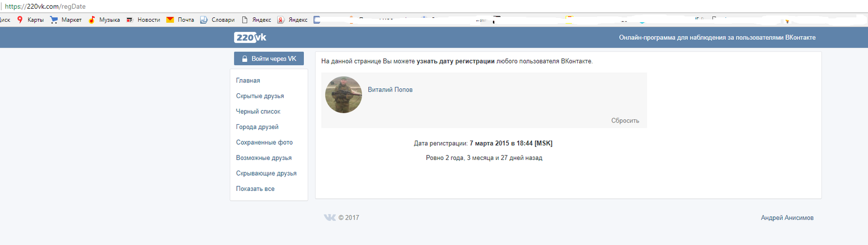Screen dimensions: 868x245
Task: Open the Новости bookmark
Action: [144, 20]
